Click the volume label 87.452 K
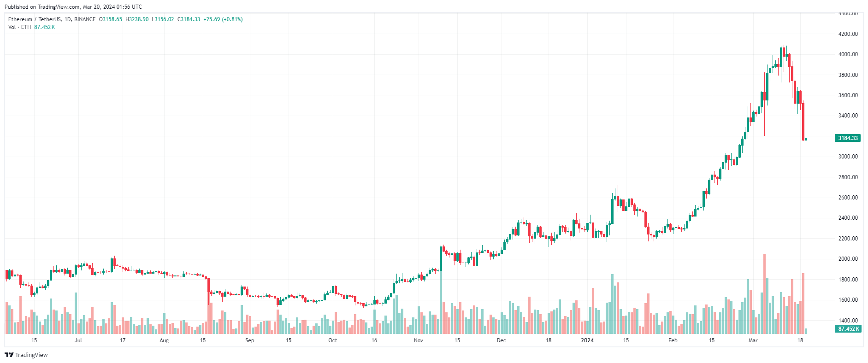The width and height of the screenshot is (868, 363). (848, 329)
